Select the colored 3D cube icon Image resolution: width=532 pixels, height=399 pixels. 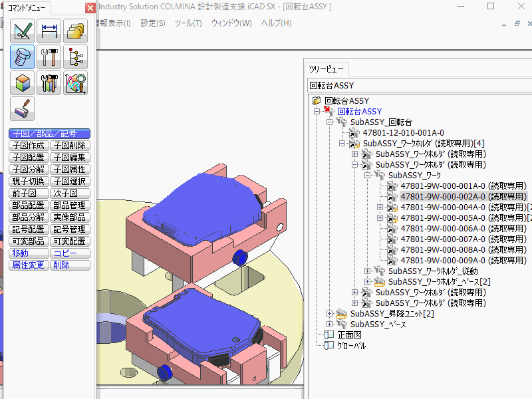(x=23, y=83)
